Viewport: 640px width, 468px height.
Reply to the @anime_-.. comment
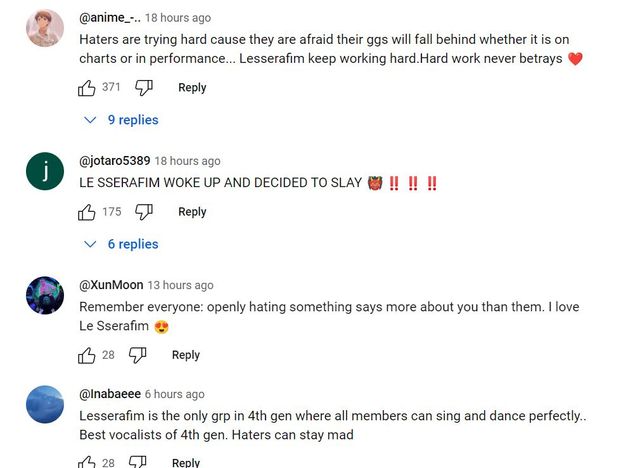192,88
